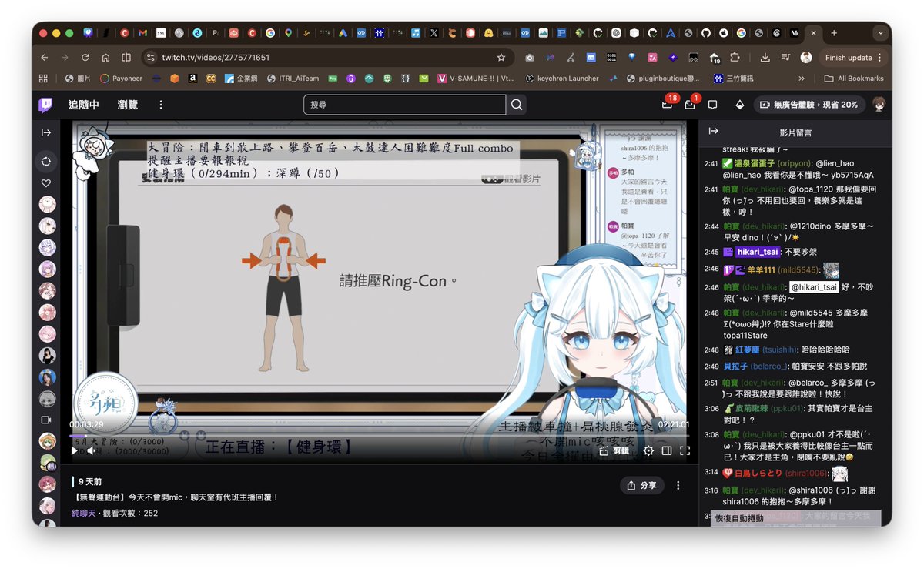The height and width of the screenshot is (569, 924).
Task: Click 無廣告體驗,現省 20% button
Action: point(808,105)
